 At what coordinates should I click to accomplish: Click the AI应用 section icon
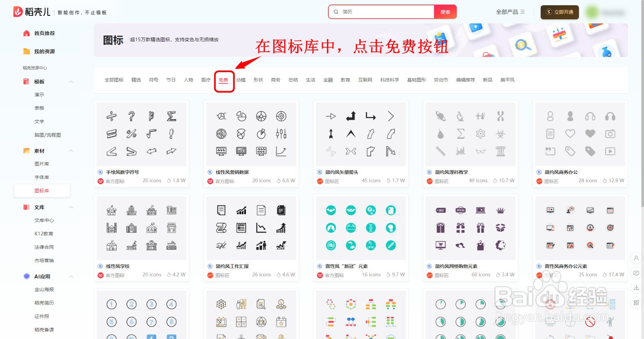click(27, 277)
